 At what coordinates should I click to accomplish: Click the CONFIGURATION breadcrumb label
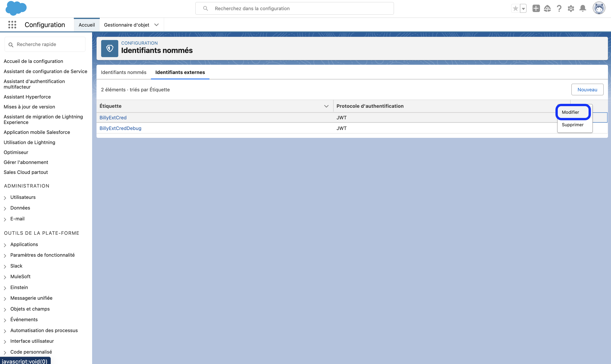(139, 43)
